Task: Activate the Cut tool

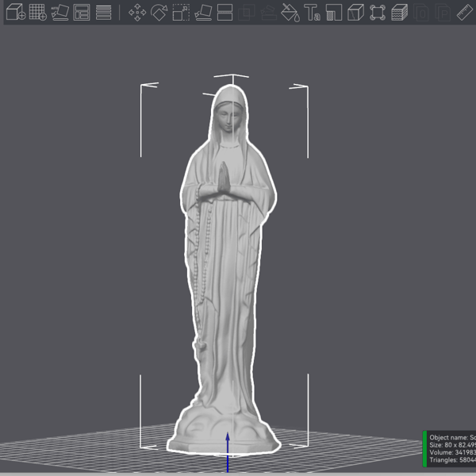Action: (x=225, y=13)
